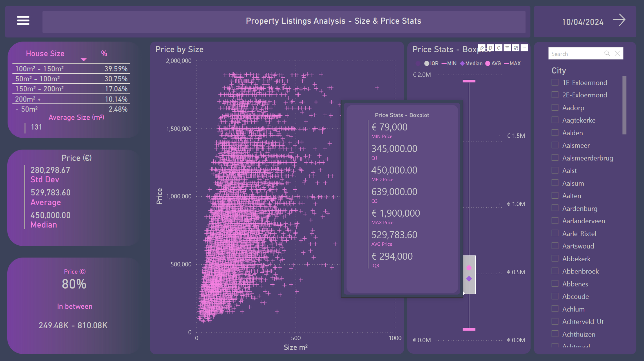Check the Abcoude city box

pos(555,296)
